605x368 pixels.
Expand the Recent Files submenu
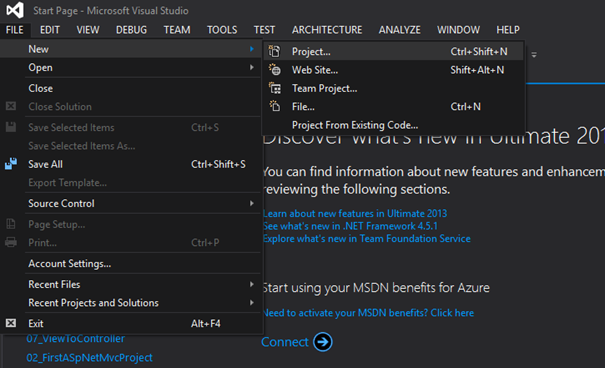coord(252,284)
